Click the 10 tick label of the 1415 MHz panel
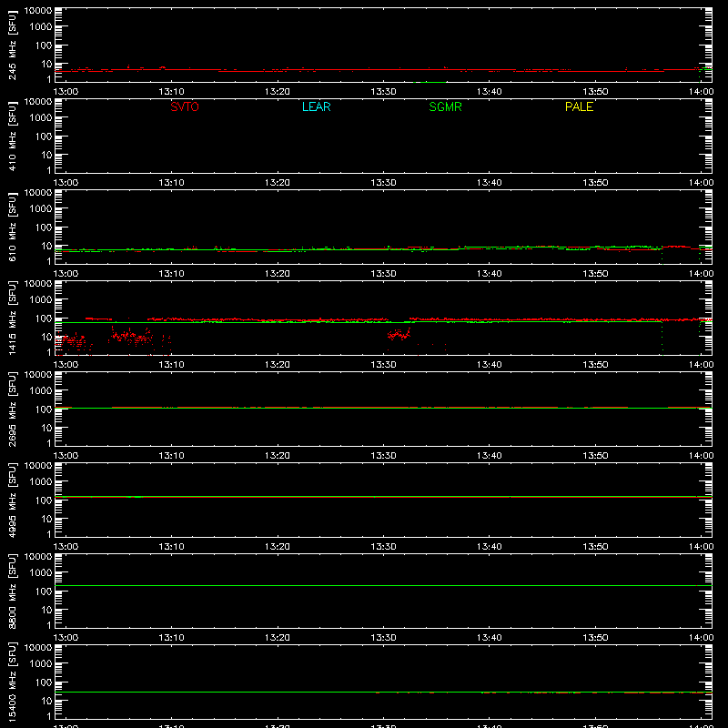 click(x=46, y=337)
